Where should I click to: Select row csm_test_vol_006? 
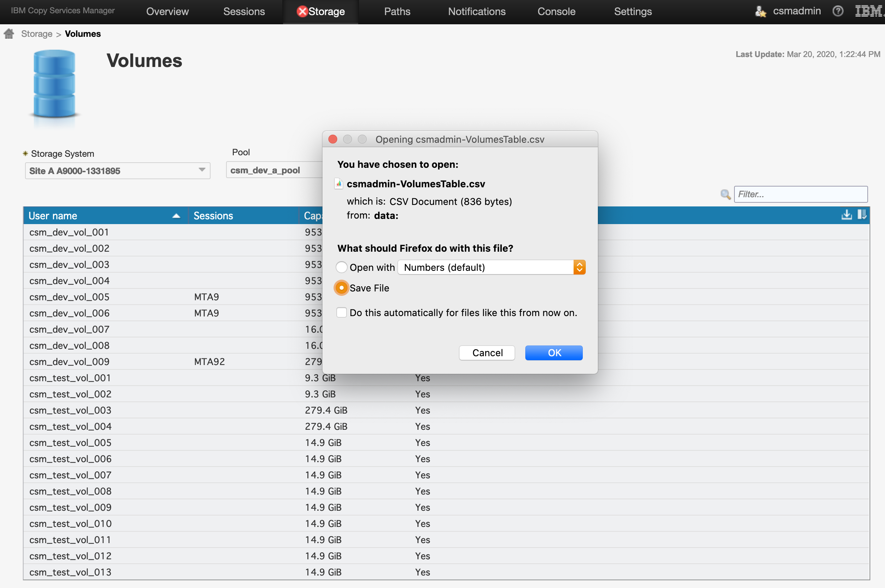click(446, 458)
